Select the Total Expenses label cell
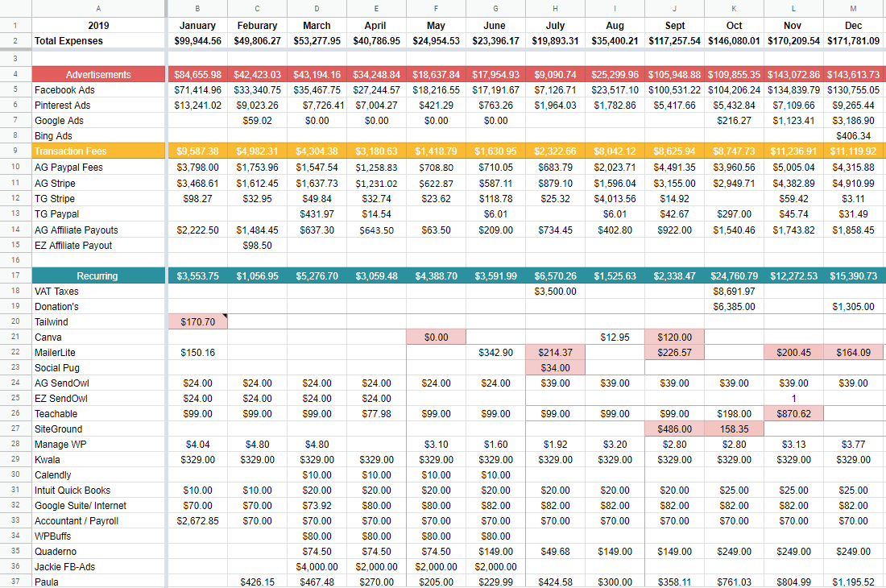This screenshot has height=588, width=886. click(98, 40)
